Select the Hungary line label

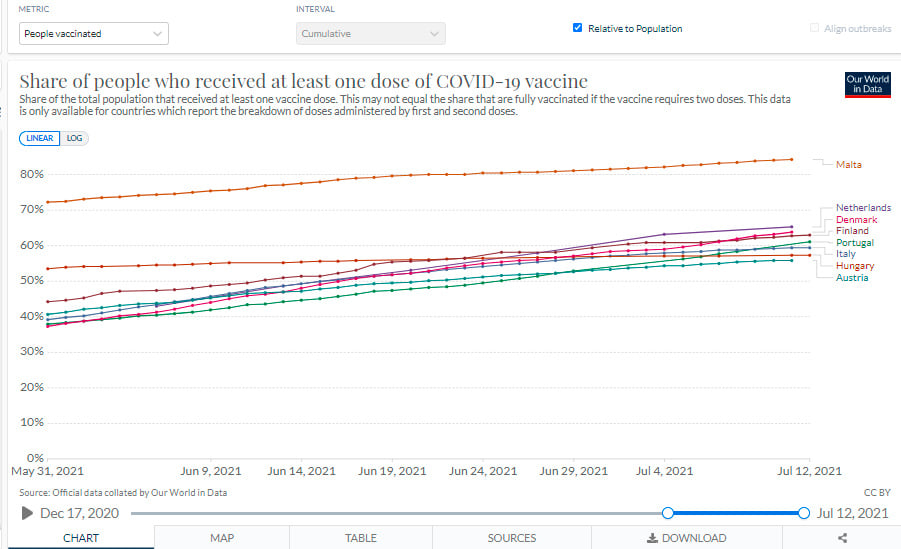[x=855, y=266]
